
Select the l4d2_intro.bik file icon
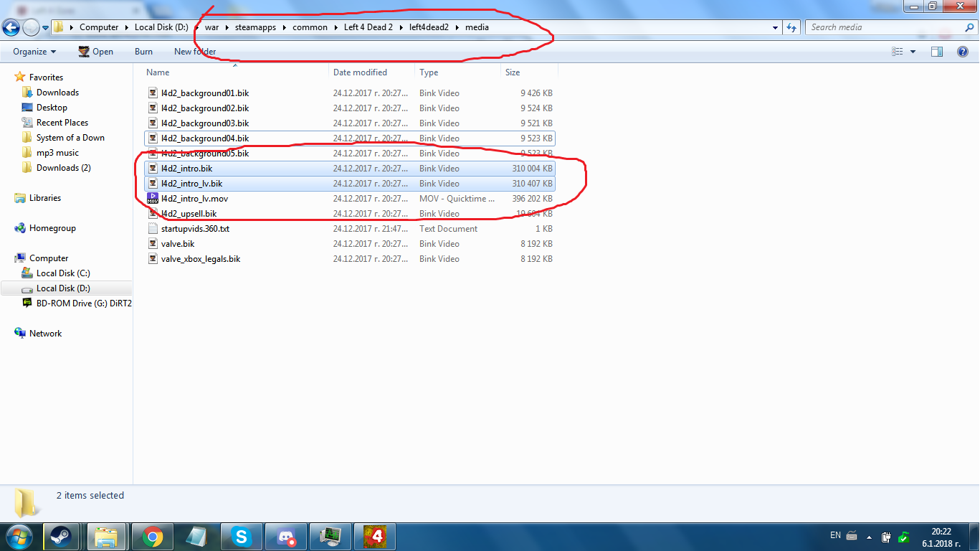coord(153,169)
